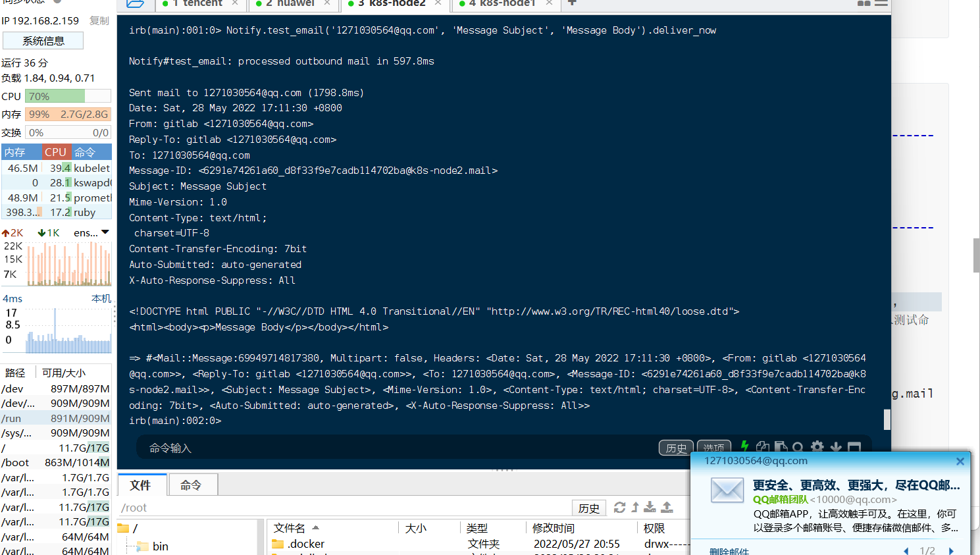
Task: Open the QQ mail envelope icon
Action: coord(727,490)
